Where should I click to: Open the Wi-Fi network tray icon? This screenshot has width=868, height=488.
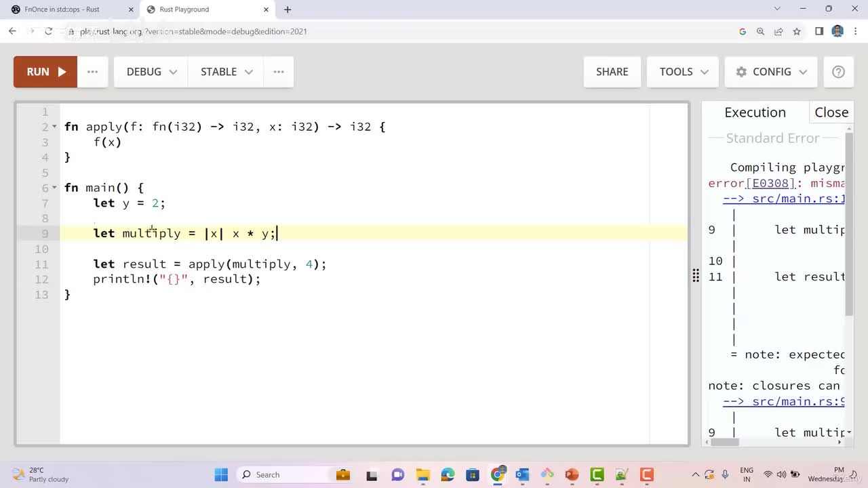click(768, 474)
